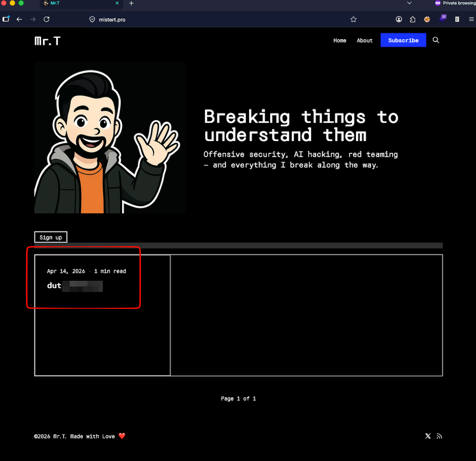Reload the page with the refresh icon
This screenshot has height=461, width=476.
[47, 19]
